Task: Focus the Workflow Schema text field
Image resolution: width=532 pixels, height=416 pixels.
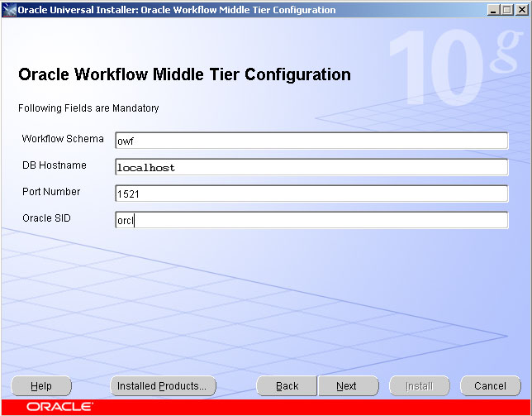Action: pyautogui.click(x=311, y=141)
